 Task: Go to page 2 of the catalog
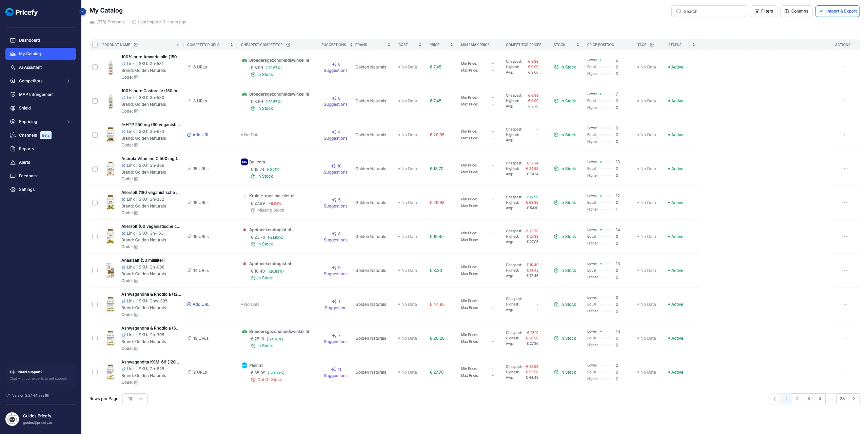click(x=797, y=399)
